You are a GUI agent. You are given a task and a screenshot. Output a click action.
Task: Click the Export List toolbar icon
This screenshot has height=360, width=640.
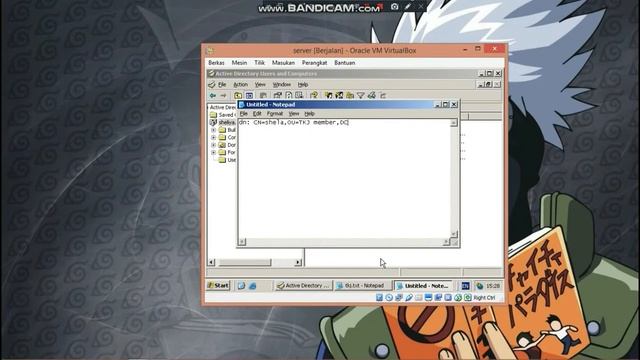[299, 96]
